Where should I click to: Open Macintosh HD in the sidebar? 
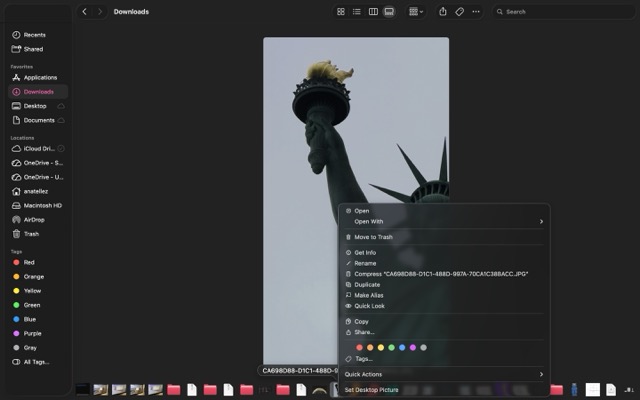click(x=38, y=206)
